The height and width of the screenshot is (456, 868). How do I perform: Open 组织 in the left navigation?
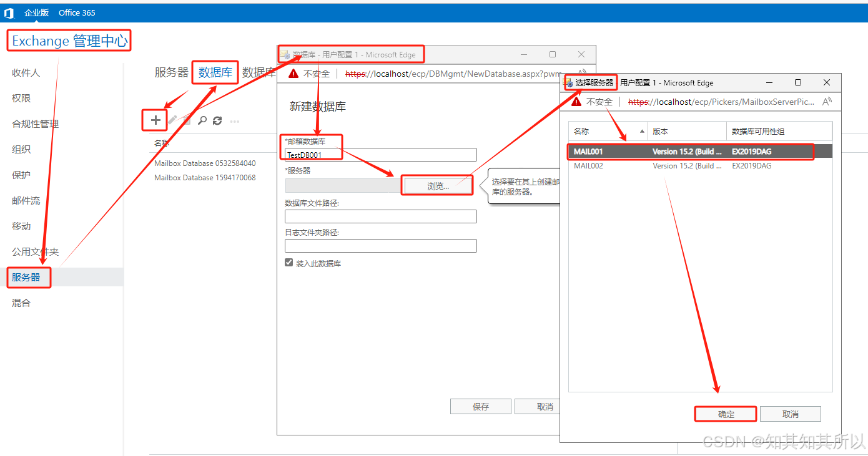(x=21, y=150)
